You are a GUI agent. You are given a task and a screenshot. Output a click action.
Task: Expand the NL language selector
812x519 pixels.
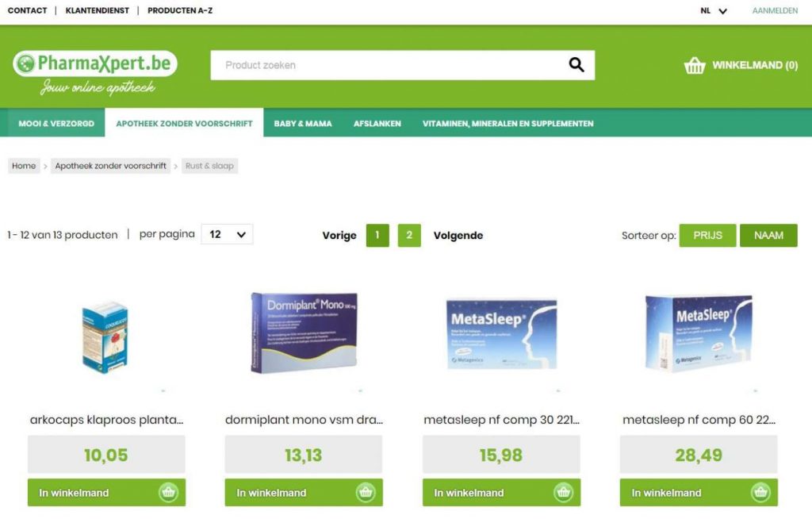pos(714,10)
